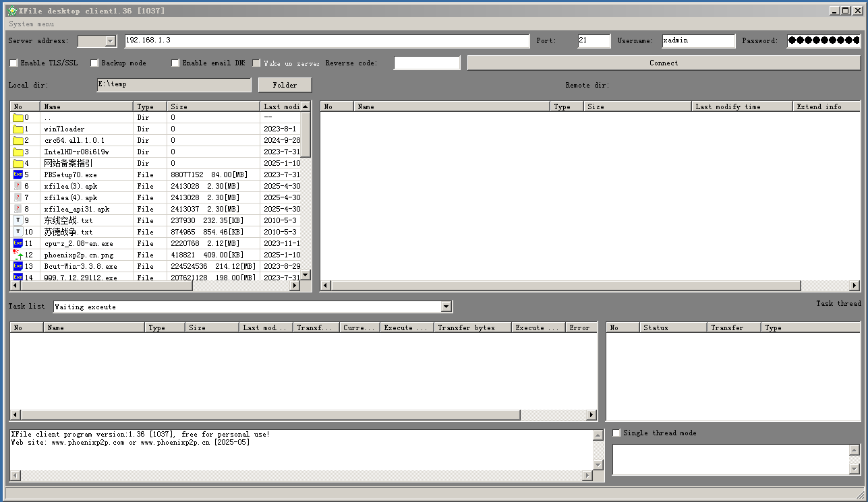The image size is (868, 502).
Task: Click the Port input field
Action: (x=594, y=41)
